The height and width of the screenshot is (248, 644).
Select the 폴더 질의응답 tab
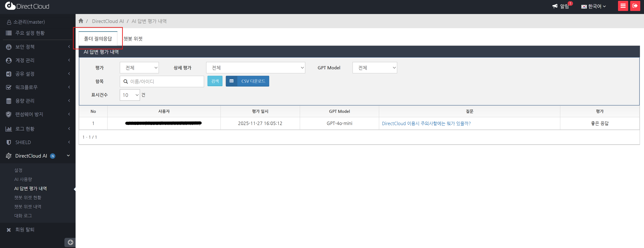pyautogui.click(x=98, y=39)
